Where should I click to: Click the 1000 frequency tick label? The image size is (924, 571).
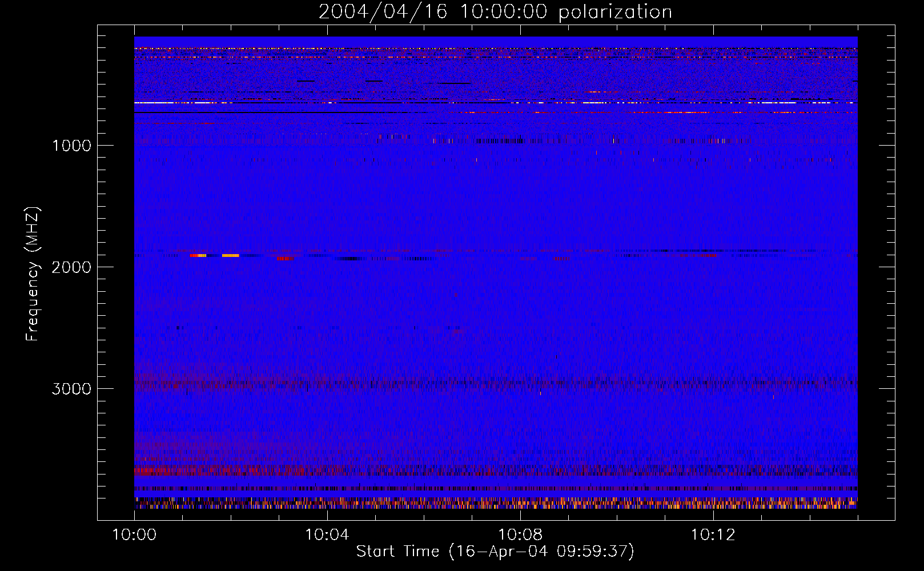(x=71, y=146)
